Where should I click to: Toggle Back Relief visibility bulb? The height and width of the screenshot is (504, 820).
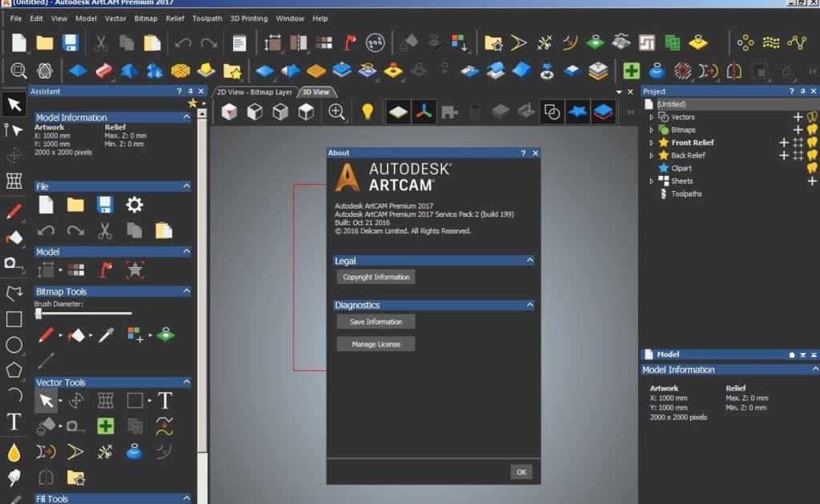point(812,155)
